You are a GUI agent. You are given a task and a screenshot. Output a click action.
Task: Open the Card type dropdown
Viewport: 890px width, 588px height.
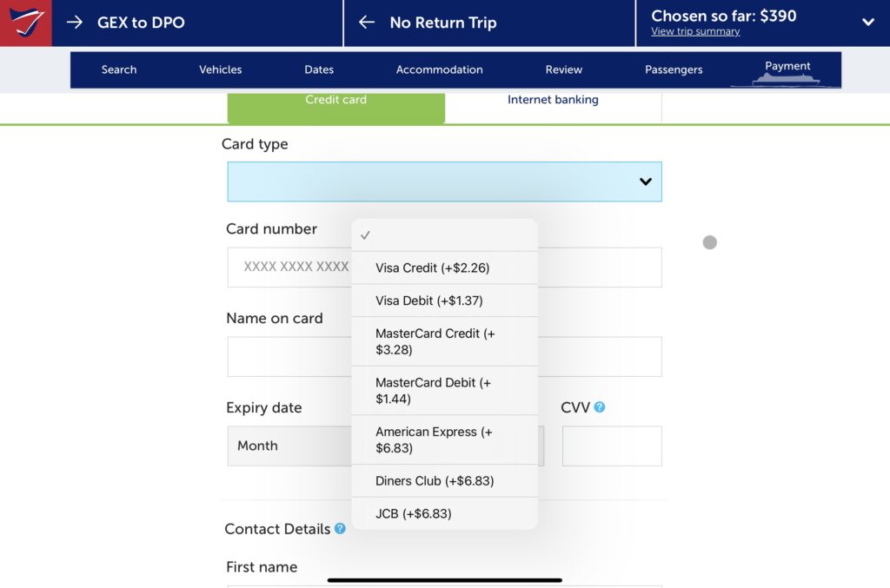click(x=444, y=182)
